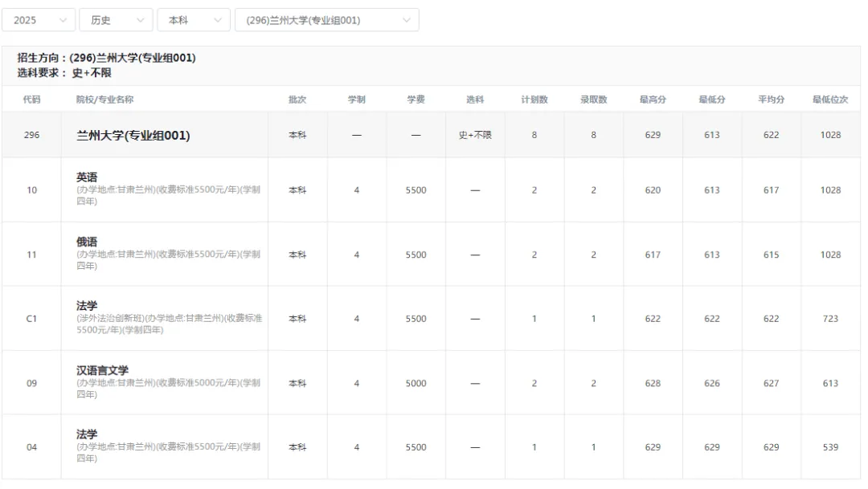Click the 计划数 column header

pos(534,100)
